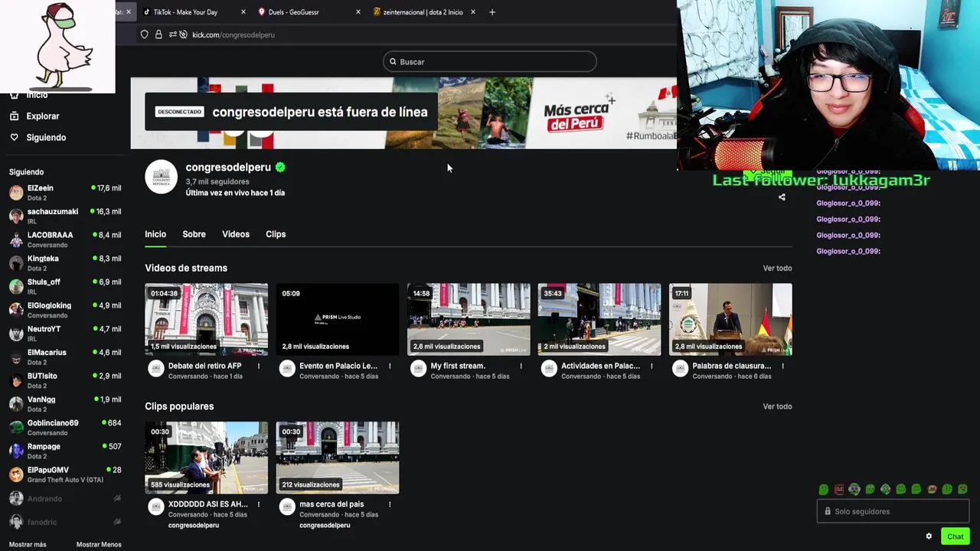Open options menu for XDDDDDD ASI ES AH... clip
The image size is (980, 551).
(258, 504)
